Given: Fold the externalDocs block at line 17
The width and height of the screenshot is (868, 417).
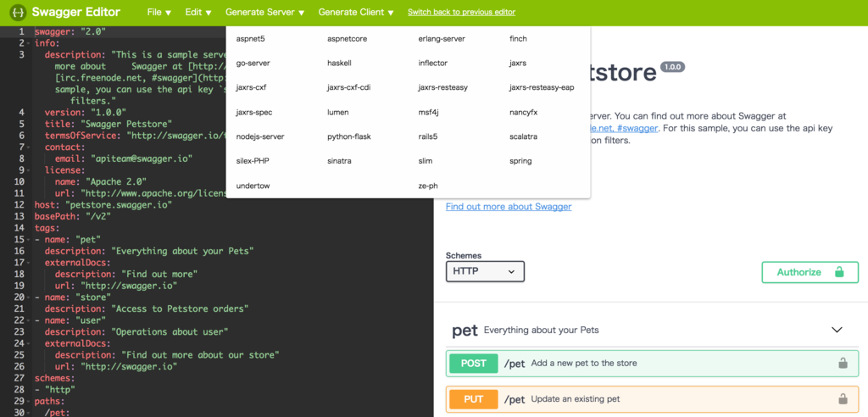Looking at the screenshot, I should pyautogui.click(x=28, y=263).
